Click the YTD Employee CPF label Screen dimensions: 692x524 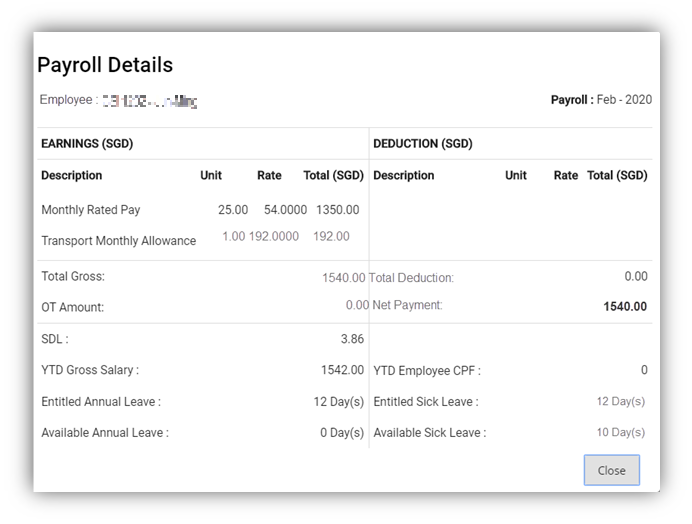(x=426, y=371)
